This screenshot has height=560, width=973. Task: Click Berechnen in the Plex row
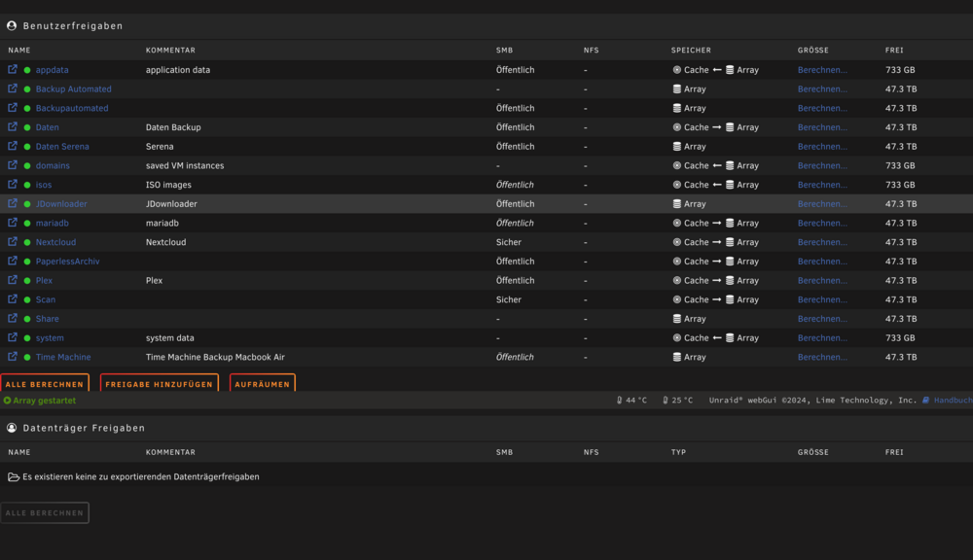[822, 280]
